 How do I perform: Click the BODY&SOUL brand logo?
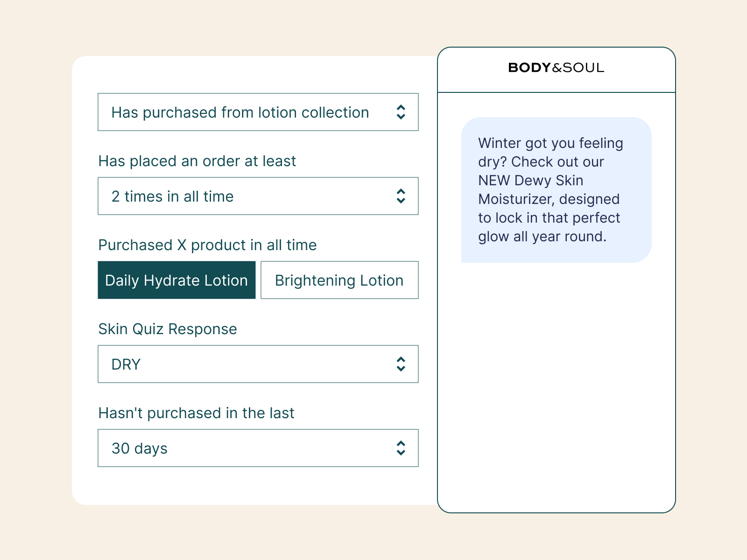556,68
